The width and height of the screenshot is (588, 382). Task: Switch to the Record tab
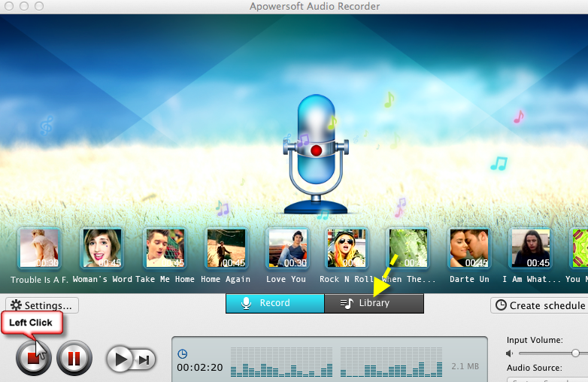tap(275, 303)
